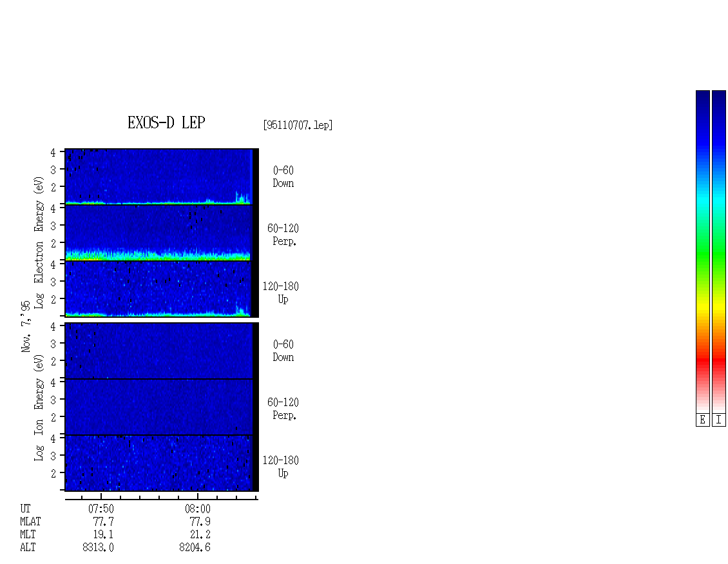
Task: Click the UT row label
Action: coord(25,509)
